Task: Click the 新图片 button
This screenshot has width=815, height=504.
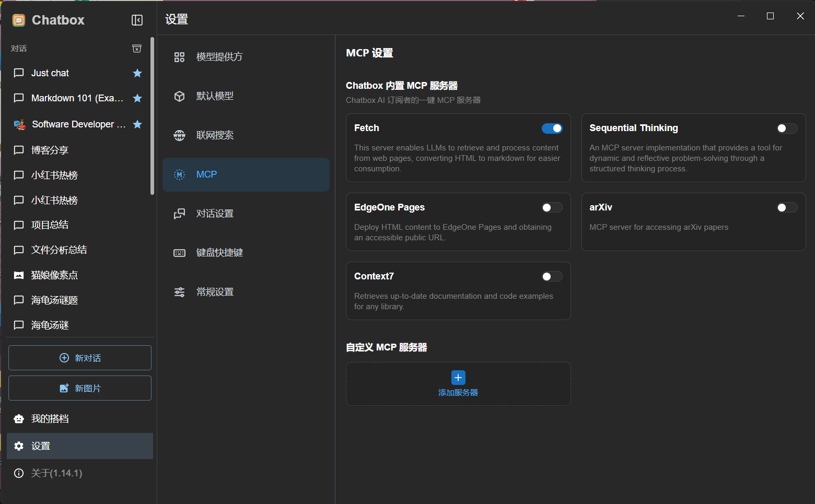Action: coord(80,388)
